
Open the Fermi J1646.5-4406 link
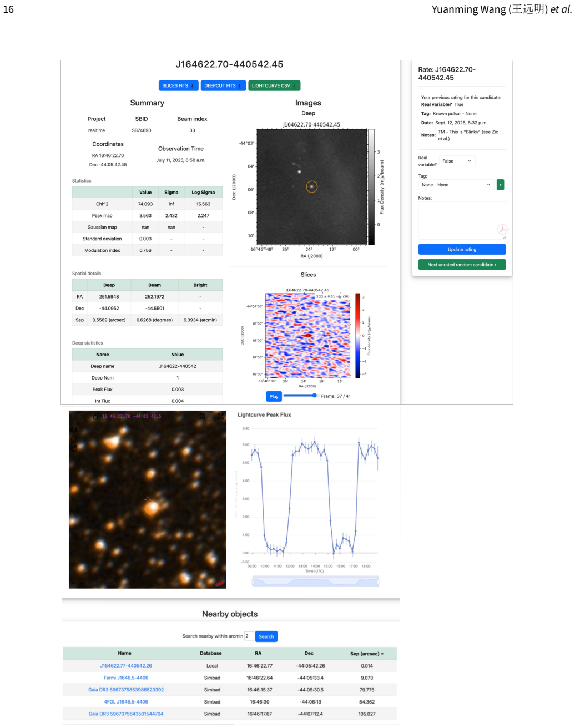coord(126,678)
